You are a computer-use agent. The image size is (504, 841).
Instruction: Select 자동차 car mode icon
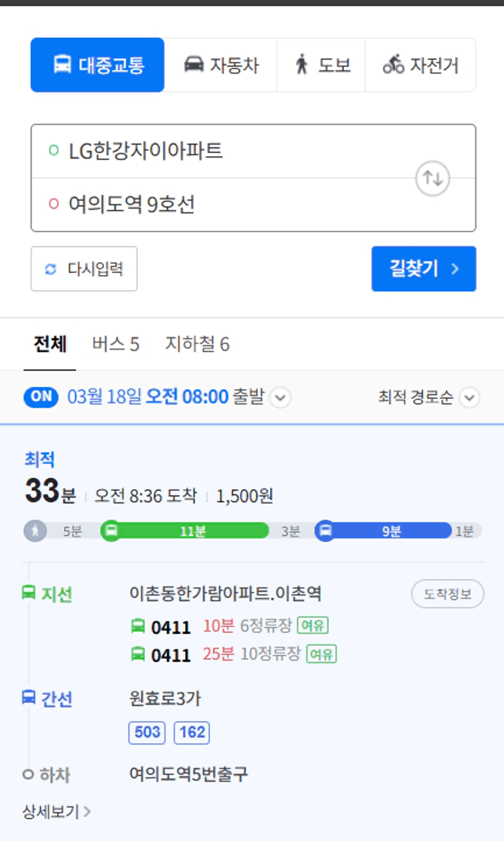point(194,65)
